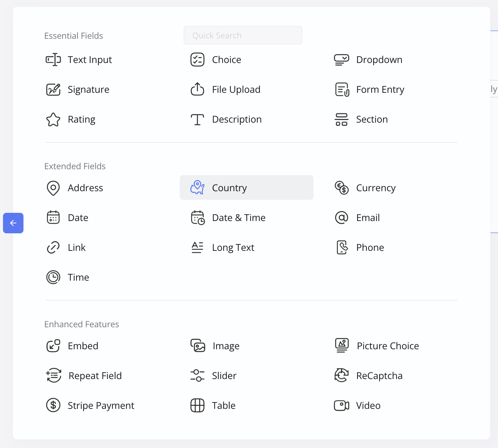Add a Slider field
Image resolution: width=498 pixels, height=448 pixels.
point(224,376)
